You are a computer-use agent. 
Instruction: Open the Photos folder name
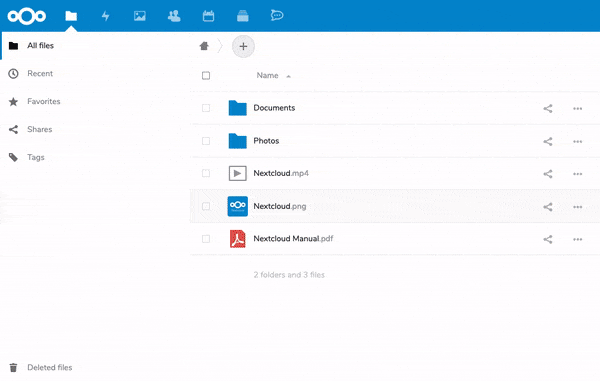coord(266,141)
